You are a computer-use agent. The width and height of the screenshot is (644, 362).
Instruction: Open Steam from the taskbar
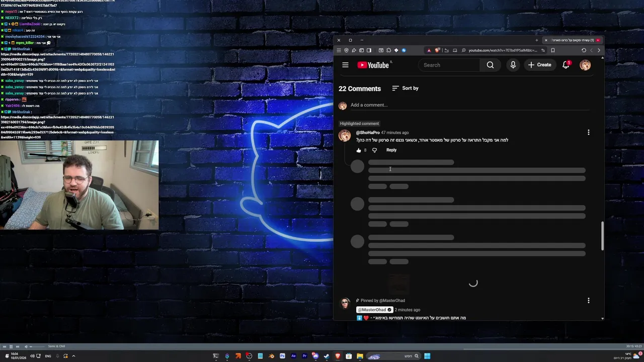(326, 356)
